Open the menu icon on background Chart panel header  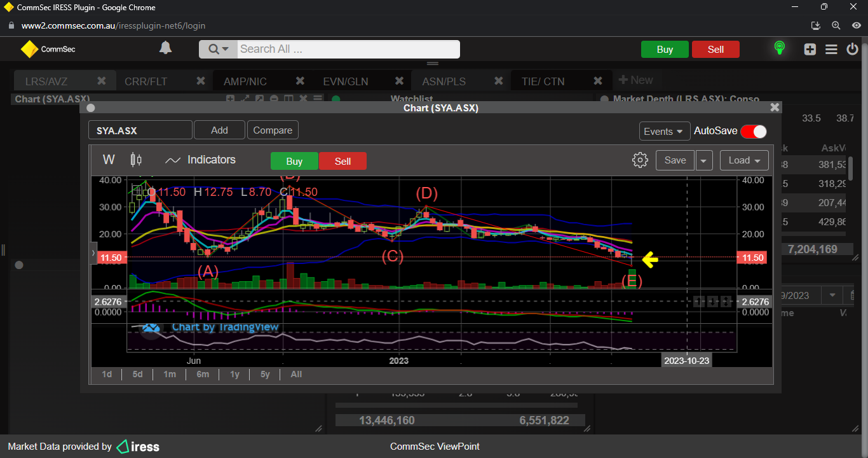[317, 99]
